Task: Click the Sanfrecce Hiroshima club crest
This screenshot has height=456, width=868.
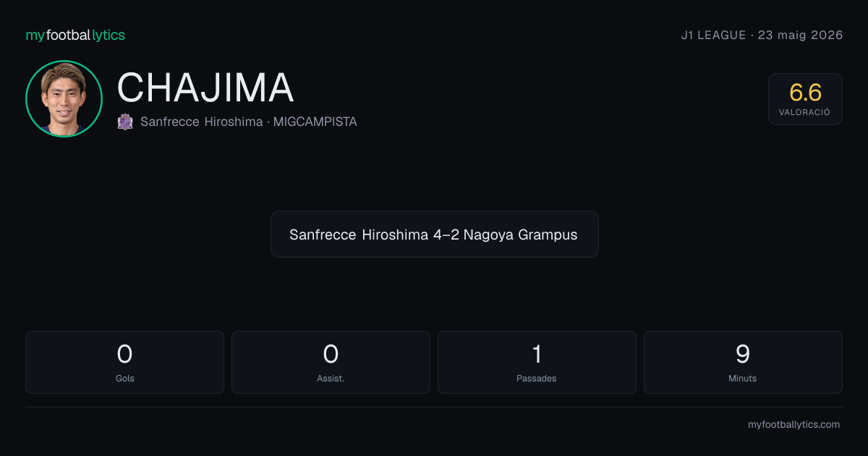Action: (125, 122)
